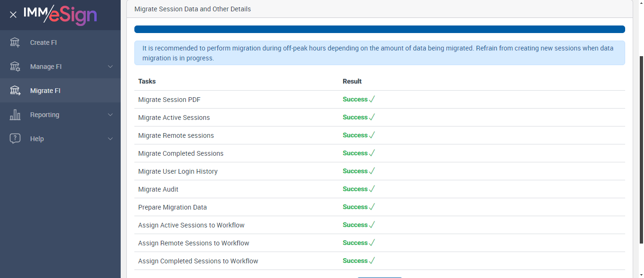Click the Migrate FI bank arrow icon
Image resolution: width=644 pixels, height=278 pixels.
(x=15, y=91)
